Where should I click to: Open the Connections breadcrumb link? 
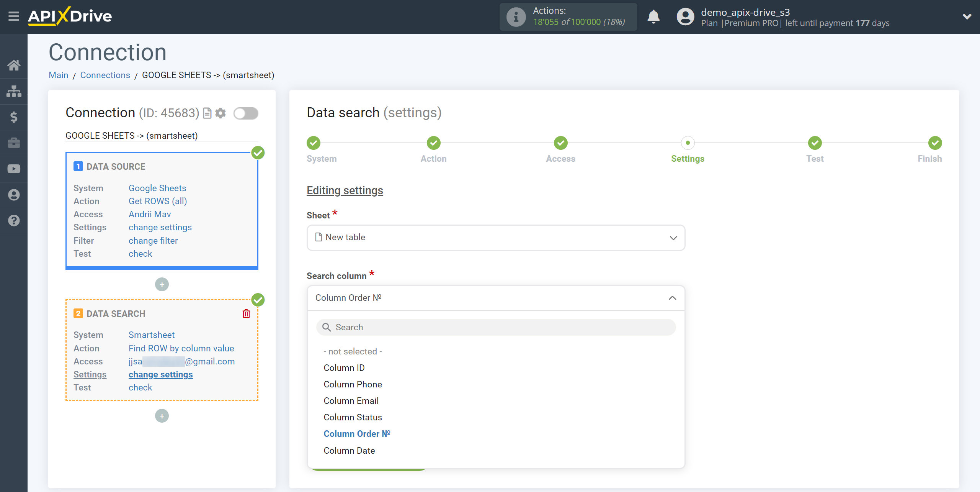click(105, 75)
